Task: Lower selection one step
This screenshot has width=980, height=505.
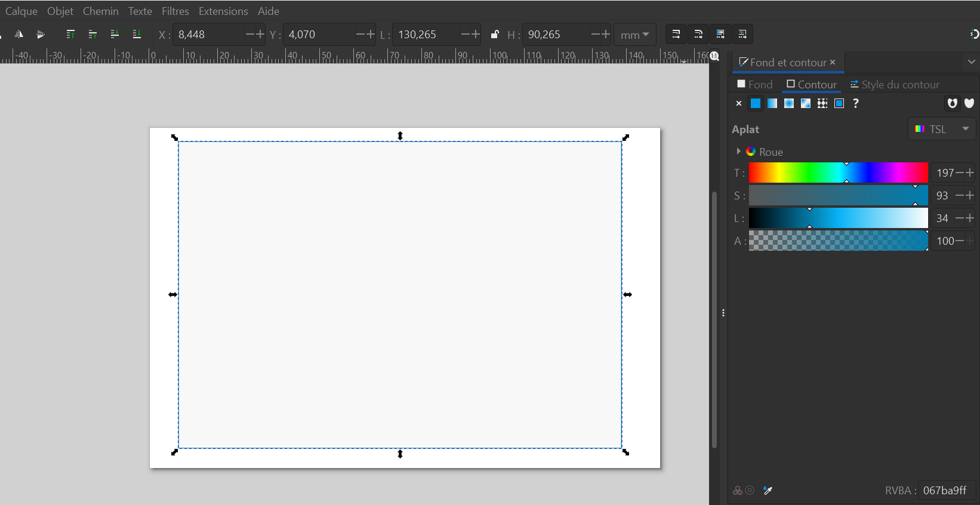Action: [115, 35]
